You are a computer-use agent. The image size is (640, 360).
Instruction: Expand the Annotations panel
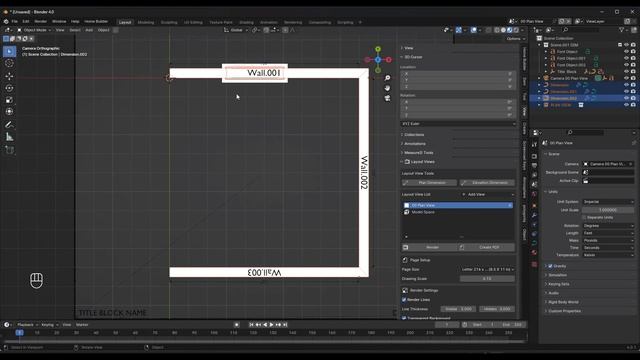coord(415,144)
